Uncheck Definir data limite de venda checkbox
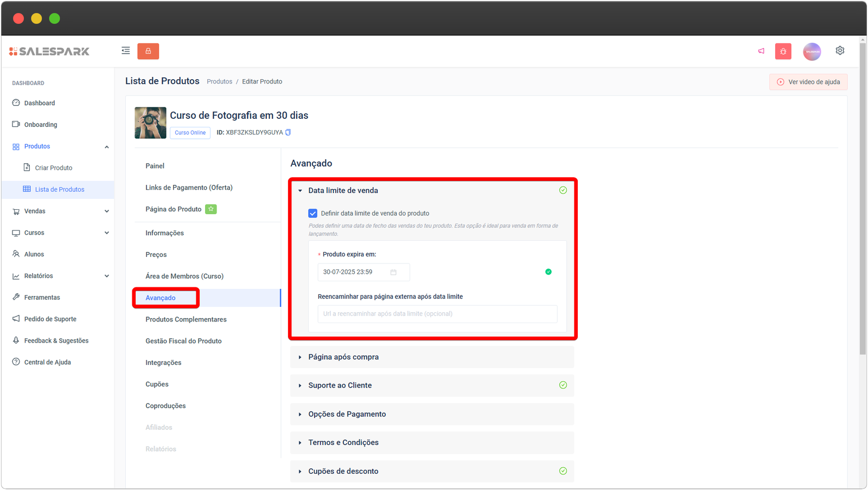 click(313, 214)
